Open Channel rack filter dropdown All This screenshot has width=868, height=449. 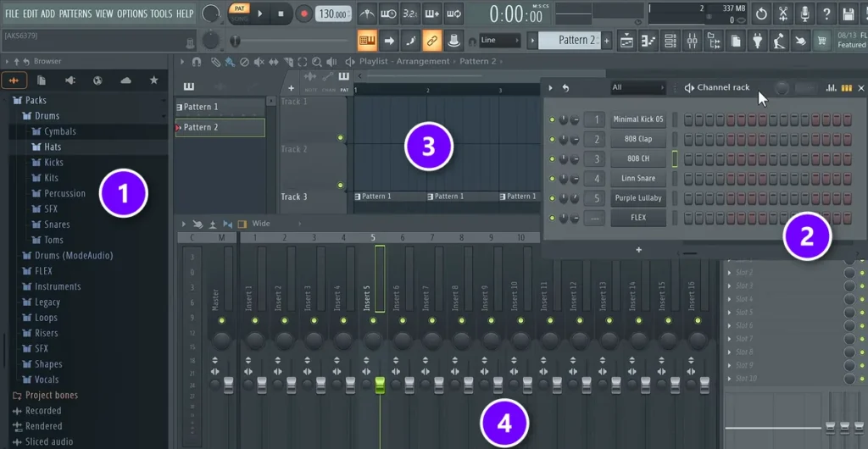(637, 87)
